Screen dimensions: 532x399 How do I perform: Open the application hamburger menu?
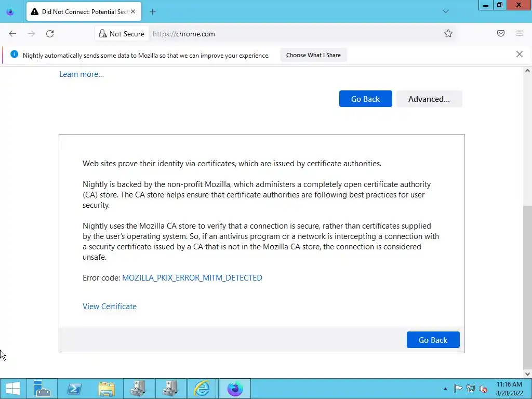point(520,33)
